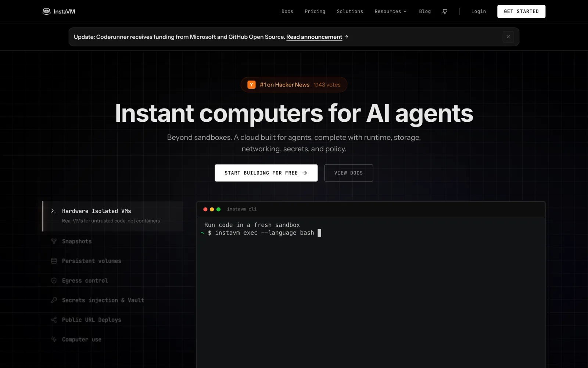Open the Docs nav item

click(287, 11)
